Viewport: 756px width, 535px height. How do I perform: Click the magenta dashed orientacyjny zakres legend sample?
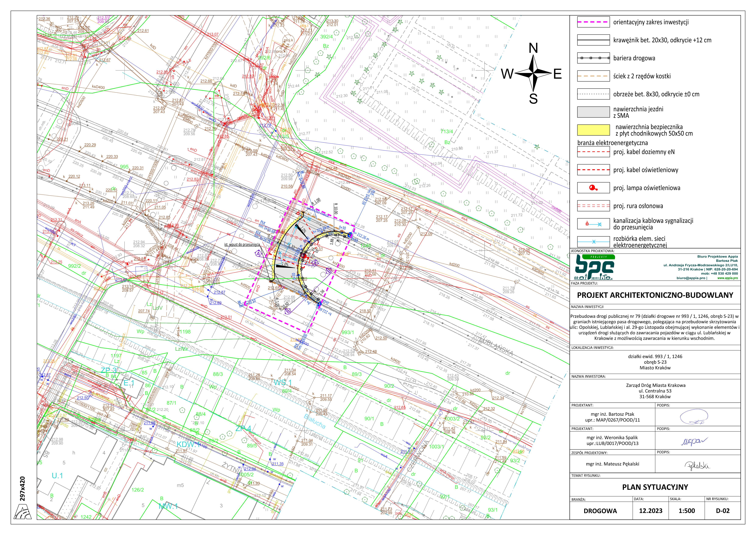click(x=593, y=22)
